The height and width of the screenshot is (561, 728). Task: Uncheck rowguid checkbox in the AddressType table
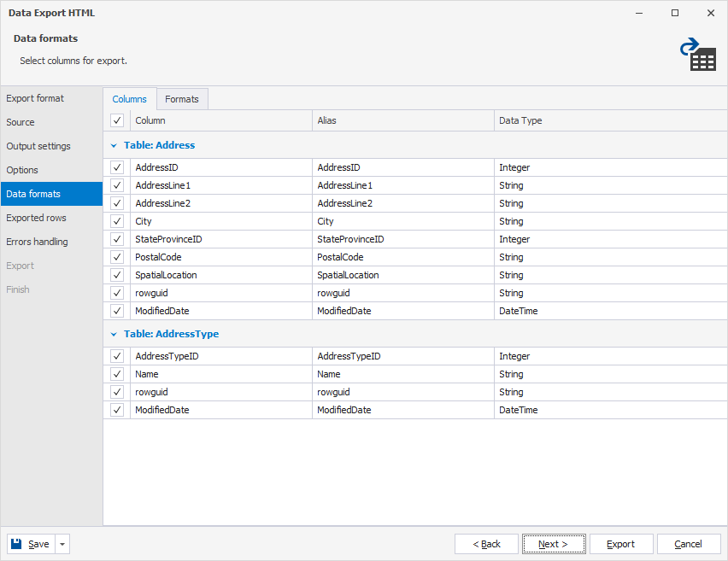[117, 392]
